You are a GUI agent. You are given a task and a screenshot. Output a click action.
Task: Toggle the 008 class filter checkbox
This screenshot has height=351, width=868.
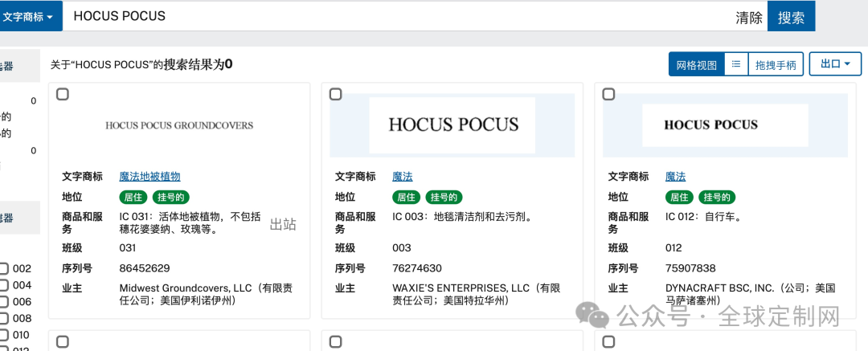point(4,319)
